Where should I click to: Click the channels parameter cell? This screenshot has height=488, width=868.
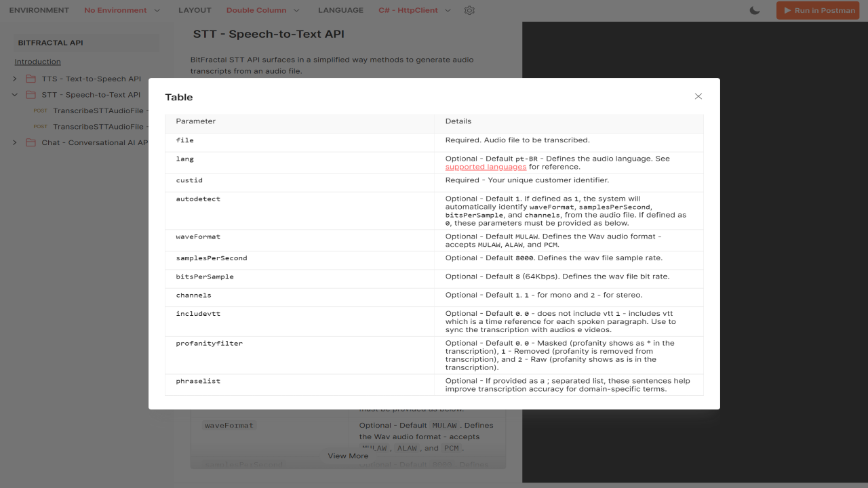pyautogui.click(x=300, y=298)
